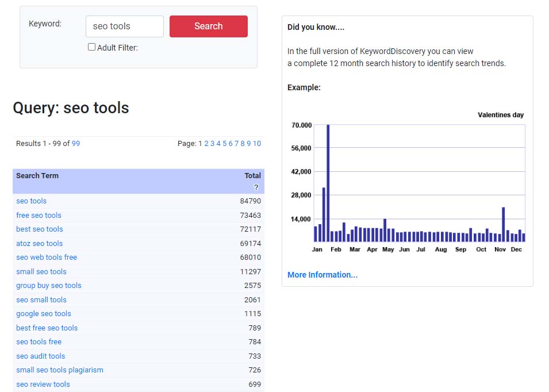
Task: Open the 'google seo tools' link
Action: point(44,314)
